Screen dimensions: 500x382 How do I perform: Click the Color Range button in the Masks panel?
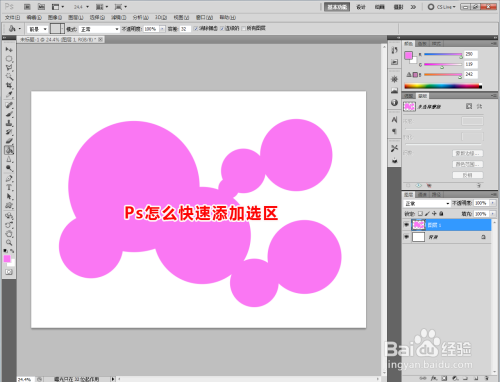point(468,164)
